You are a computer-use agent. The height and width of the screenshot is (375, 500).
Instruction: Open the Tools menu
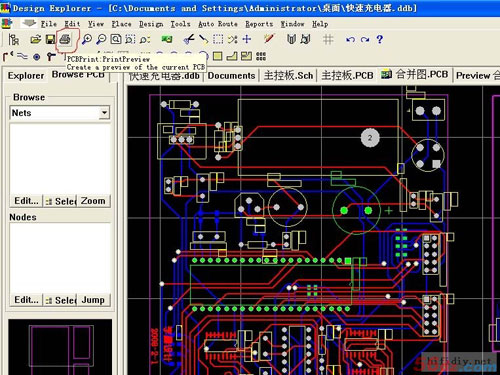180,24
